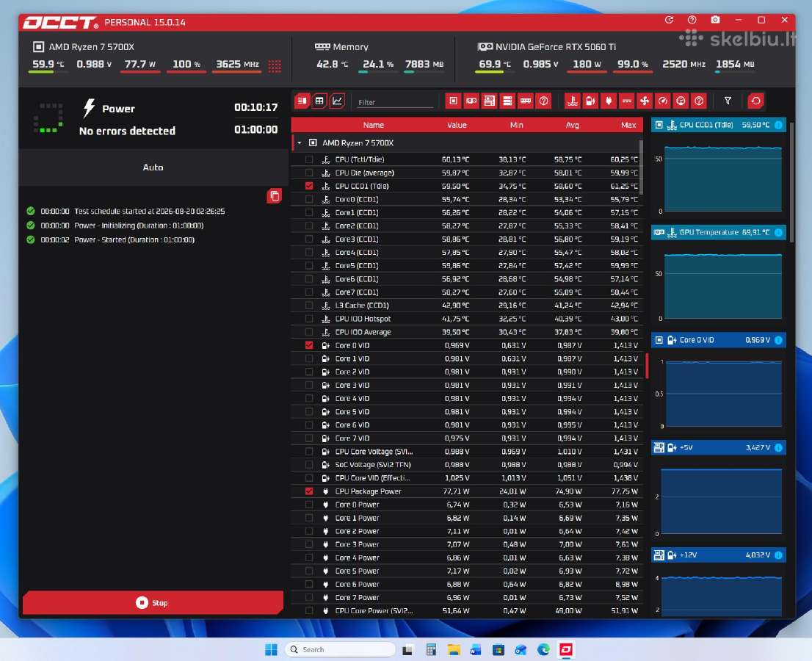Click the graphs panel vertical scrollbar
The height and width of the screenshot is (661, 812).
(791, 181)
